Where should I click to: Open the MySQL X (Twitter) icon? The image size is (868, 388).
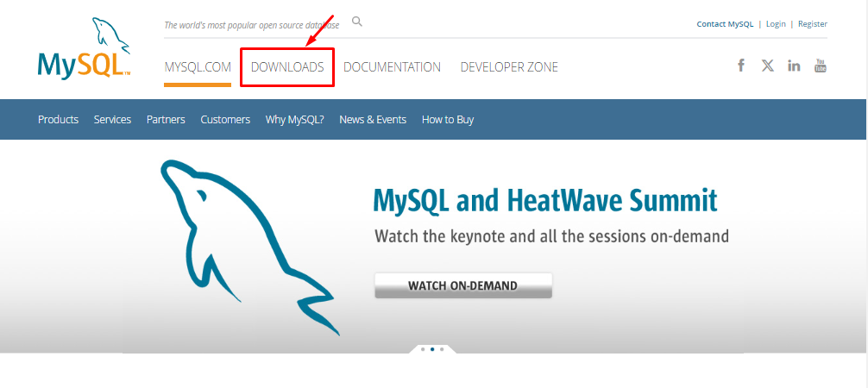pos(767,66)
